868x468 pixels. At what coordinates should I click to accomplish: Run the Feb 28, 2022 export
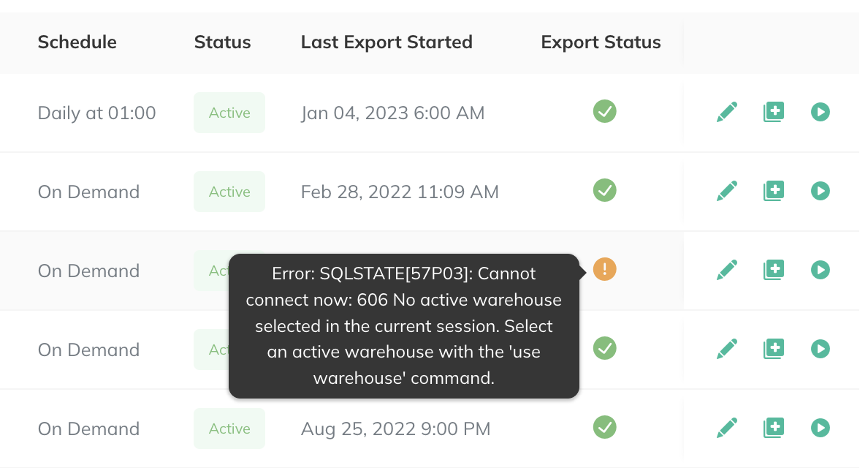pyautogui.click(x=821, y=191)
